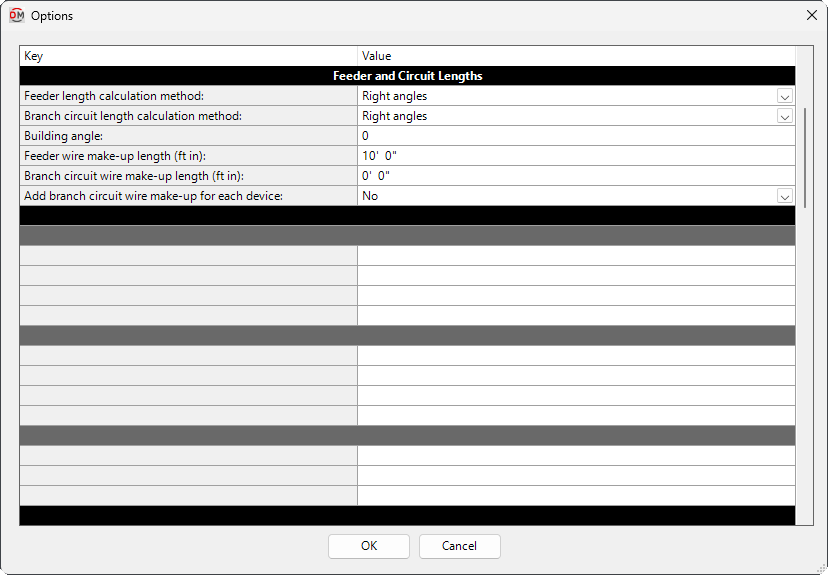Click the vertical scrollbar of options list
The height and width of the screenshot is (575, 828).
[x=805, y=156]
